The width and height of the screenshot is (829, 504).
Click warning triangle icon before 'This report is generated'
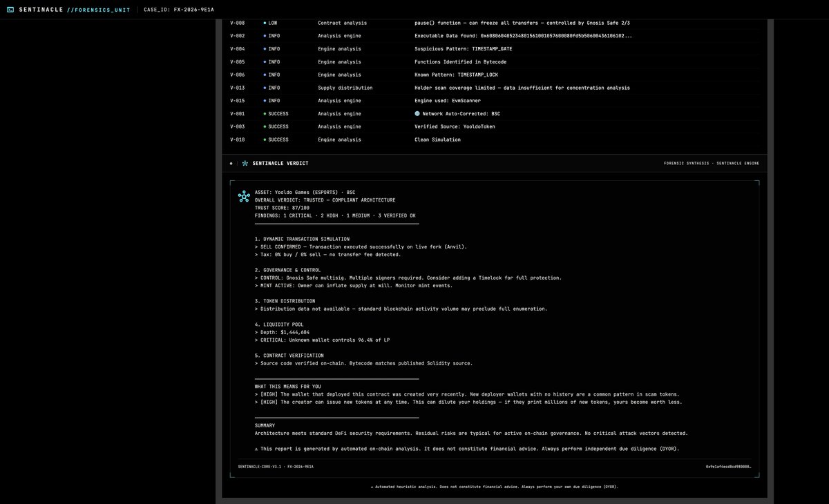coord(256,449)
